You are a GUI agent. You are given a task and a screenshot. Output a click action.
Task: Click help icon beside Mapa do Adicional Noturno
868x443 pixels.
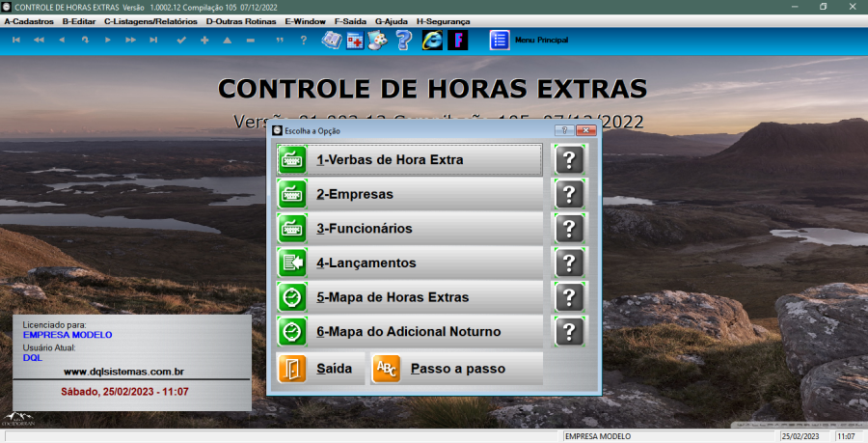(570, 332)
